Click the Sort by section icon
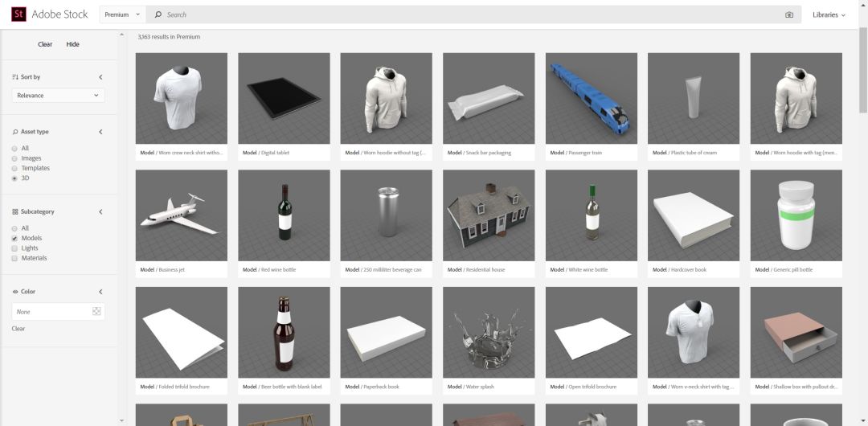Viewport: 868px width, 426px height. pos(15,77)
